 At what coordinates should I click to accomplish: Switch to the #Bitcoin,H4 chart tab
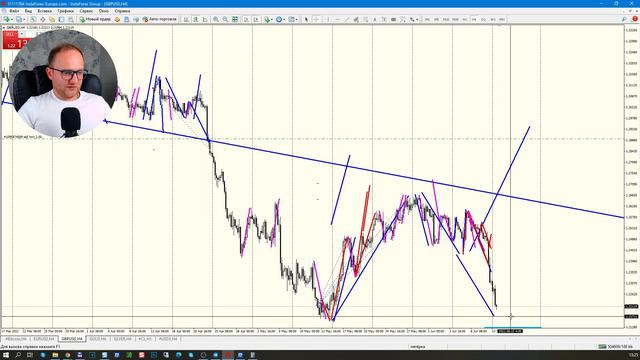click(x=16, y=339)
